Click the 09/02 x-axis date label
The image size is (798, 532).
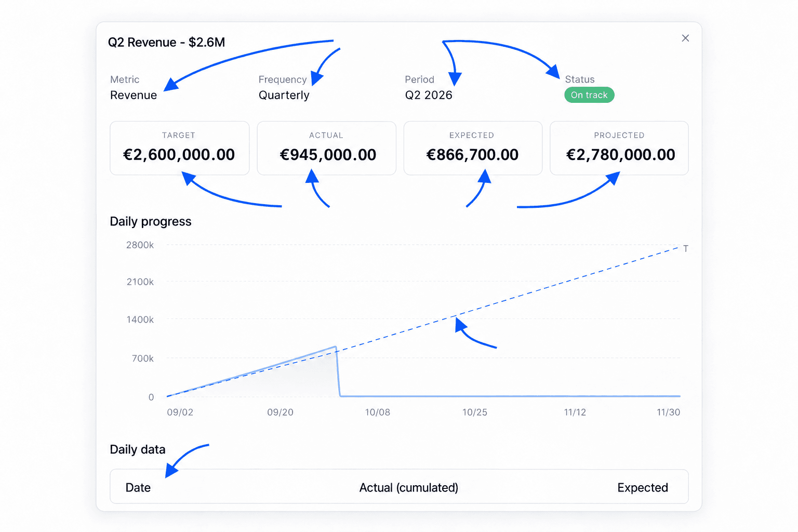pyautogui.click(x=180, y=412)
